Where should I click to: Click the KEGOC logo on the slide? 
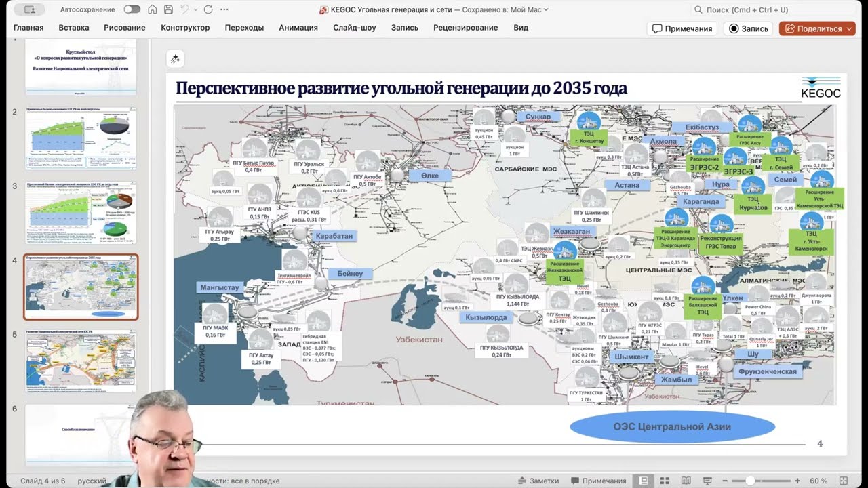(x=821, y=88)
